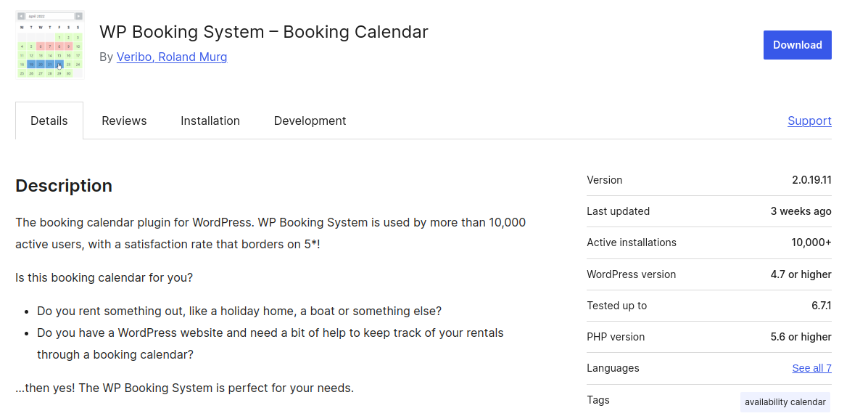Click the previous month arrow in calendar icon

click(21, 16)
